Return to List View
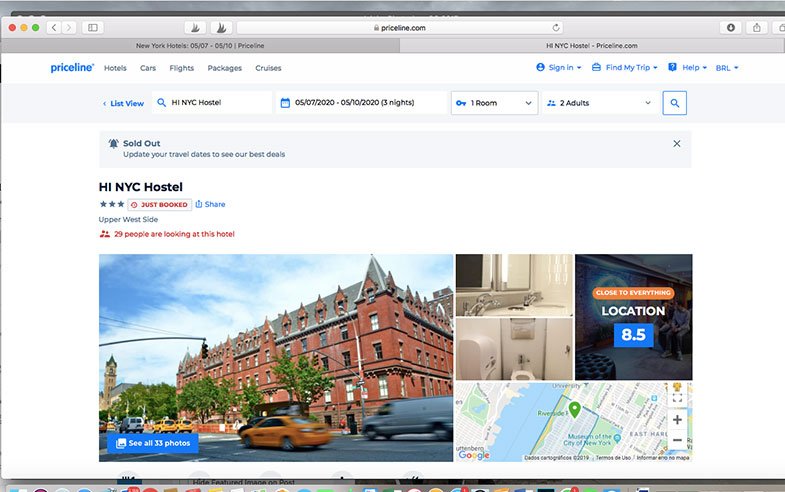Viewport: 785px width, 492px height. 123,104
